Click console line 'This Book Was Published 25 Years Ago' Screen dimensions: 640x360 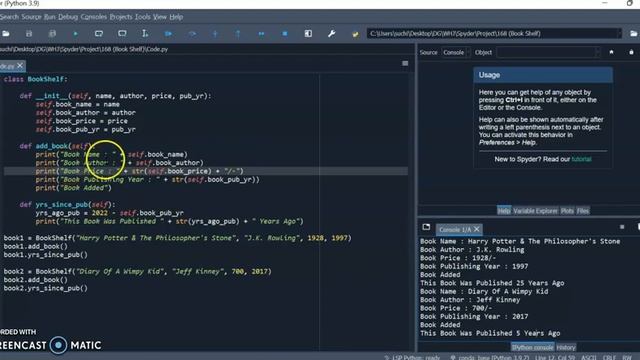[492, 282]
